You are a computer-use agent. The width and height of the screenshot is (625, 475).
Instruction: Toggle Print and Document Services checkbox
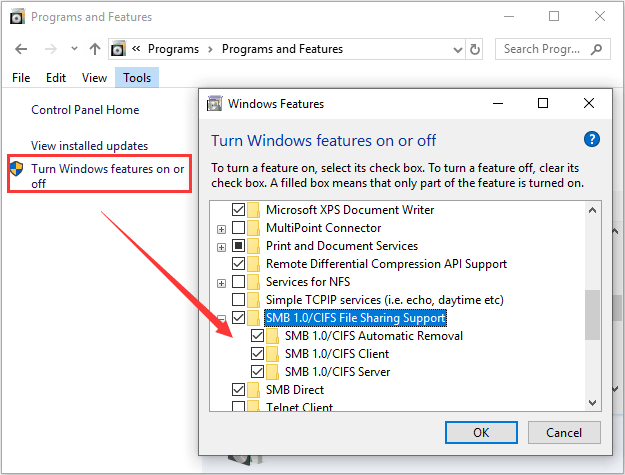pos(238,245)
